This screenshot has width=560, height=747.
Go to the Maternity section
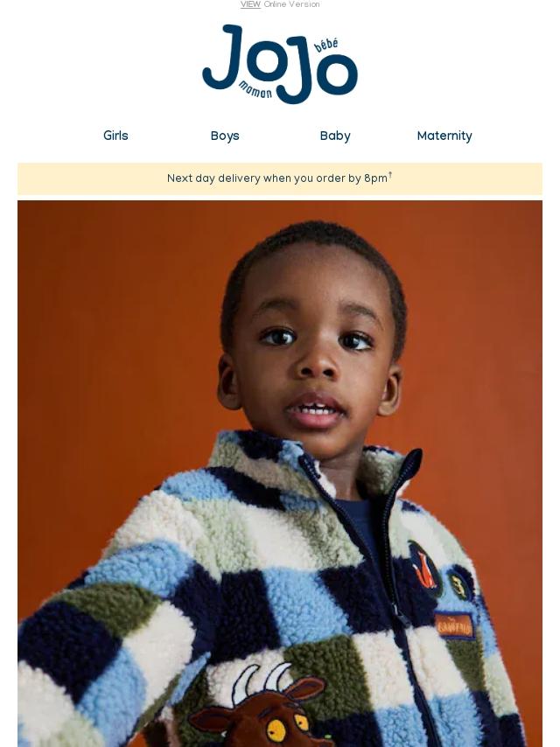click(x=444, y=136)
